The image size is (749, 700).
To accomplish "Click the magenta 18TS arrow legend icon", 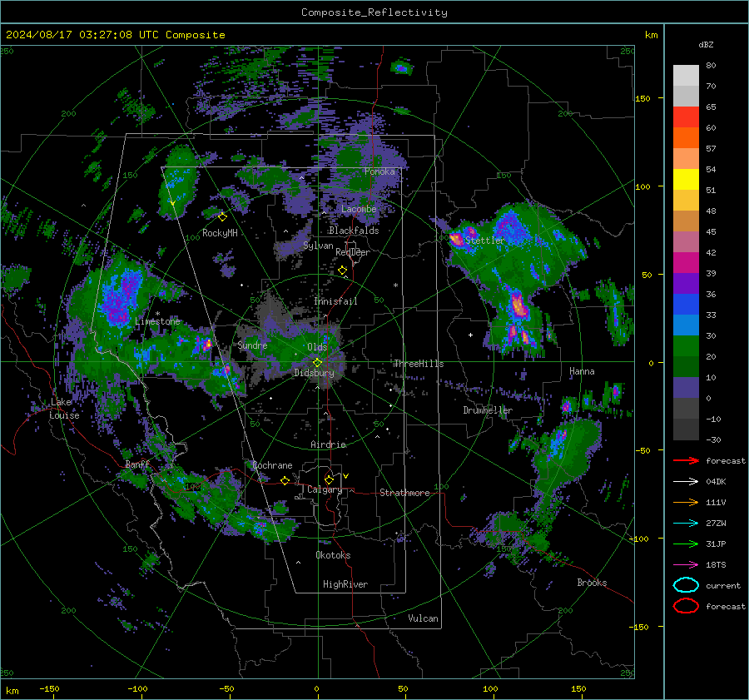I will (686, 565).
